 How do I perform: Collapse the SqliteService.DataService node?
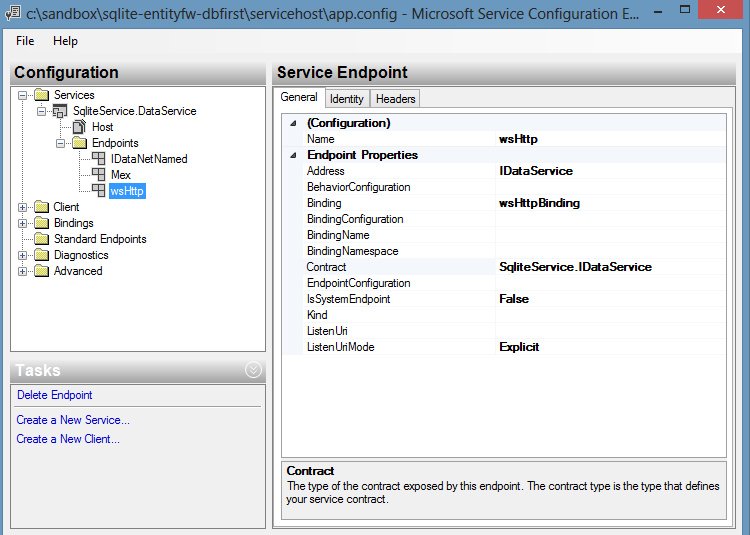tap(42, 111)
